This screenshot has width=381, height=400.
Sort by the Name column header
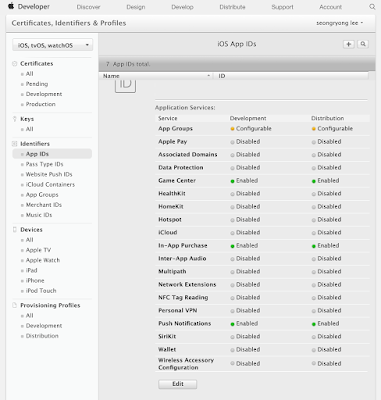point(156,76)
